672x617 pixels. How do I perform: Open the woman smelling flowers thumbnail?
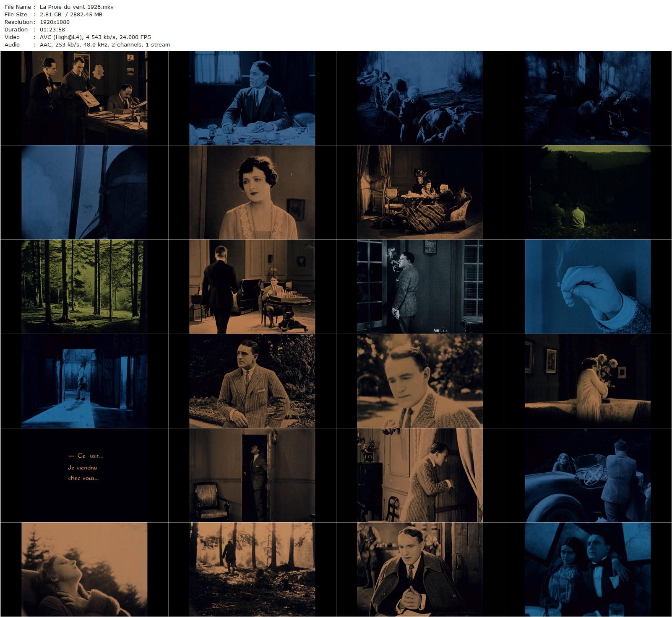point(588,381)
